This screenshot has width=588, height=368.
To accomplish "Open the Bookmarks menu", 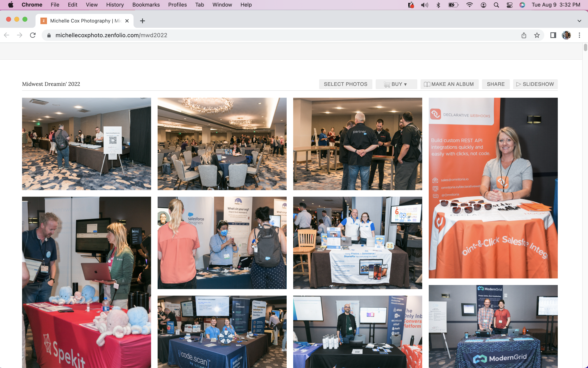I will (x=146, y=5).
